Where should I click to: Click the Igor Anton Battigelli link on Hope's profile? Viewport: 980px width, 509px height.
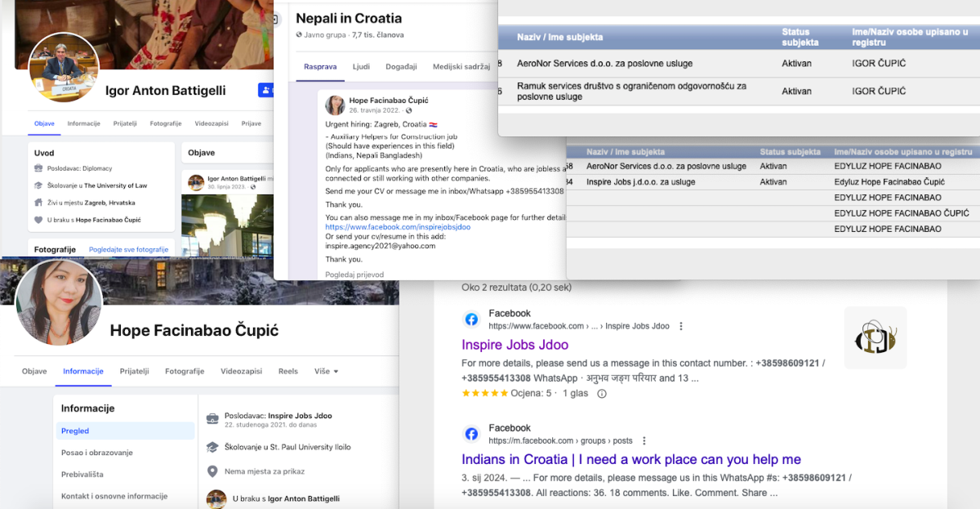click(x=303, y=498)
